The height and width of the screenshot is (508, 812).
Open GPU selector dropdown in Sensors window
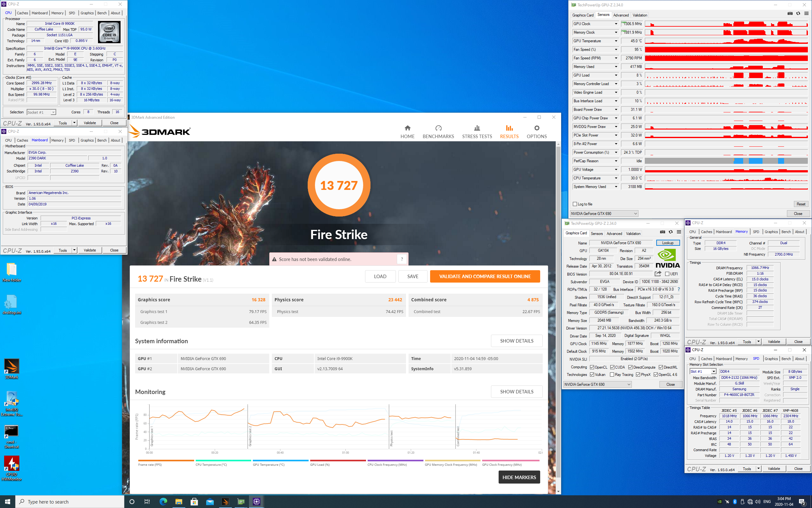point(604,213)
